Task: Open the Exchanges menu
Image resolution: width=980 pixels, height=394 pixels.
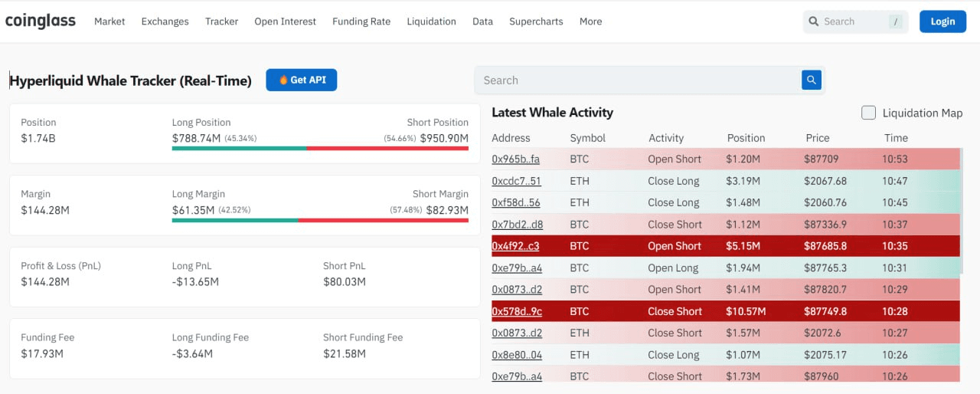Action: [x=165, y=21]
